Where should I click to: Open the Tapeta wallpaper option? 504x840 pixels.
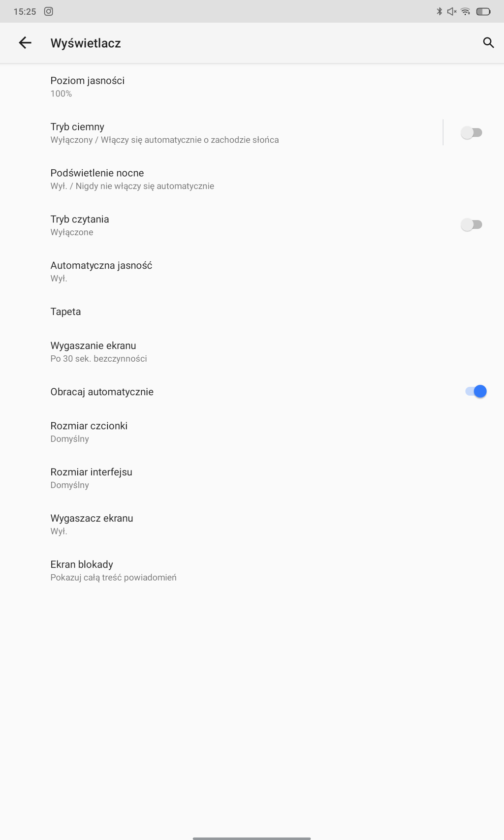pyautogui.click(x=252, y=311)
